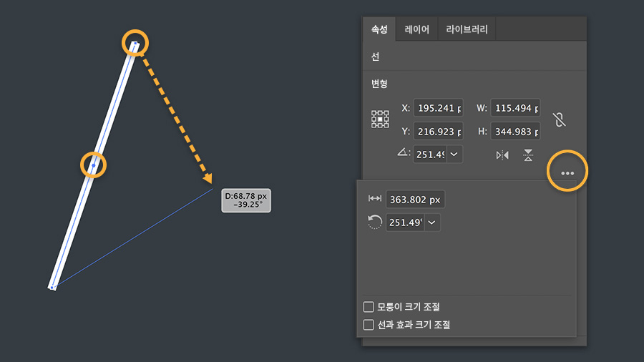Image resolution: width=644 pixels, height=362 pixels.
Task: Open more options in the 변형 section
Action: point(567,173)
